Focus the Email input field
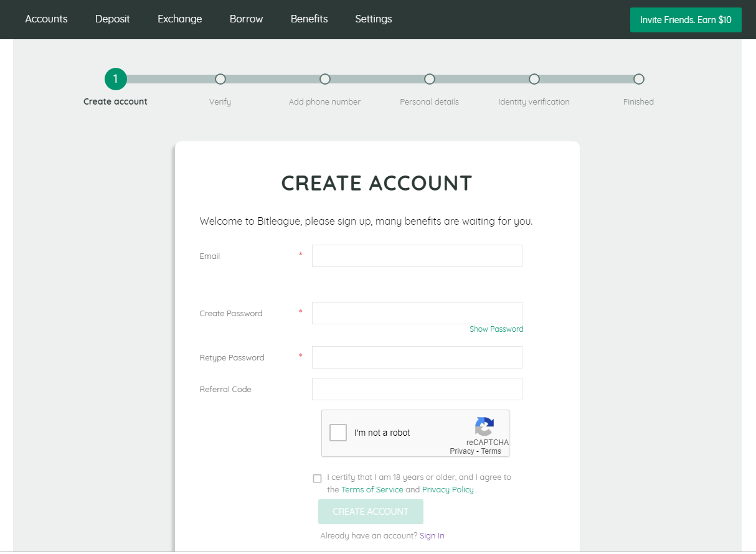Screen dimensions: 756x554 pyautogui.click(x=417, y=256)
